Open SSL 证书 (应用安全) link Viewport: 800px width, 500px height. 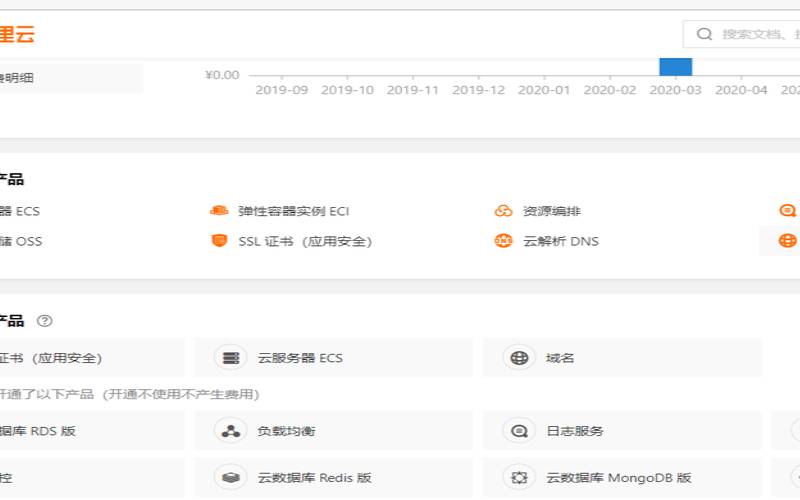[305, 241]
